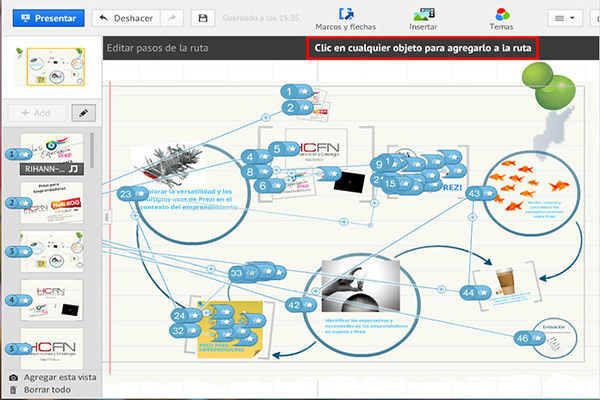Click the plus node left of marker 33
600x400 pixels.
coord(211,269)
